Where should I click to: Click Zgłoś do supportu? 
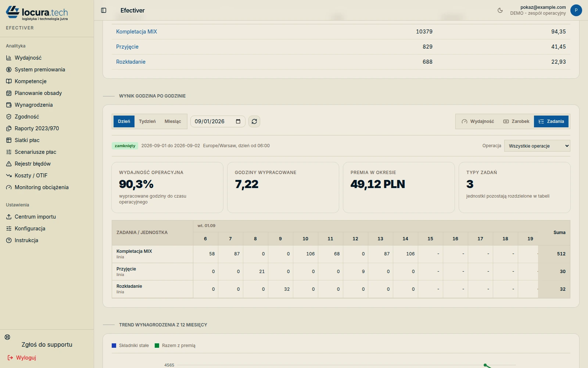tap(47, 344)
